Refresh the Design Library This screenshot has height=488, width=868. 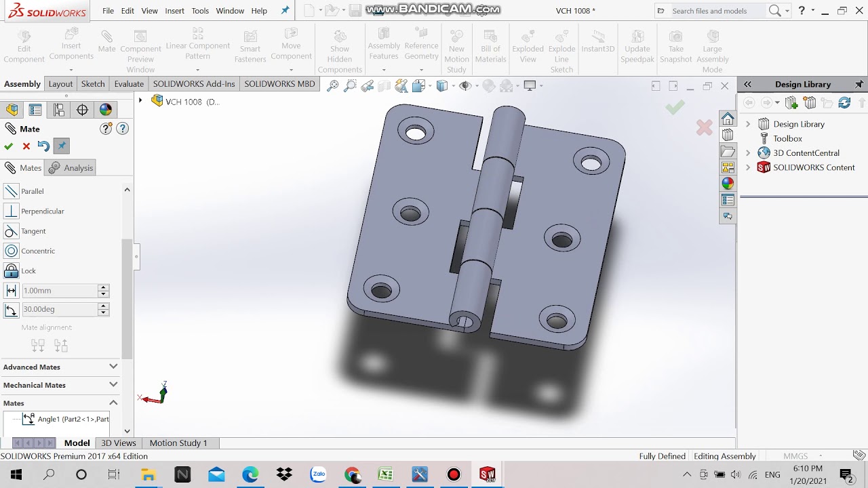click(x=844, y=103)
